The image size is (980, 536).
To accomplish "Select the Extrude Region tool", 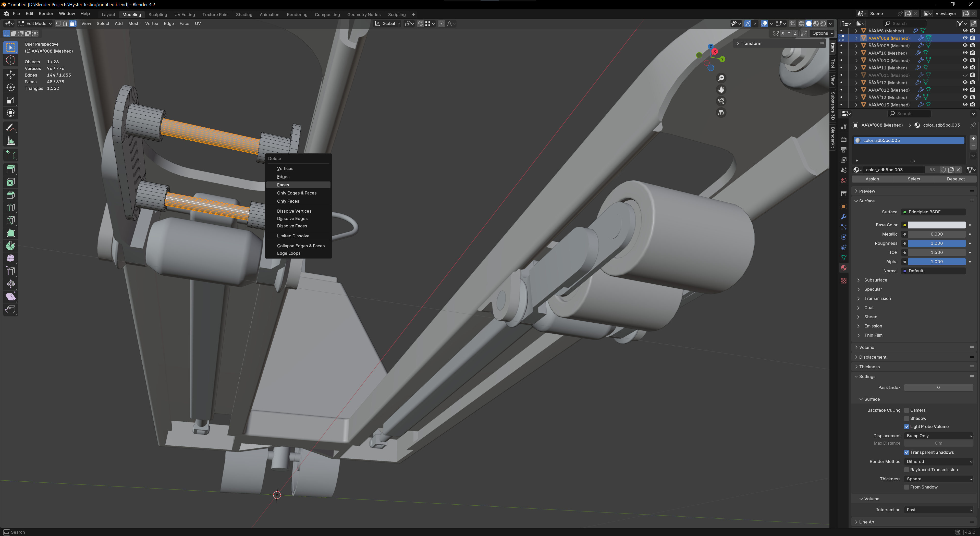I will coord(11,169).
